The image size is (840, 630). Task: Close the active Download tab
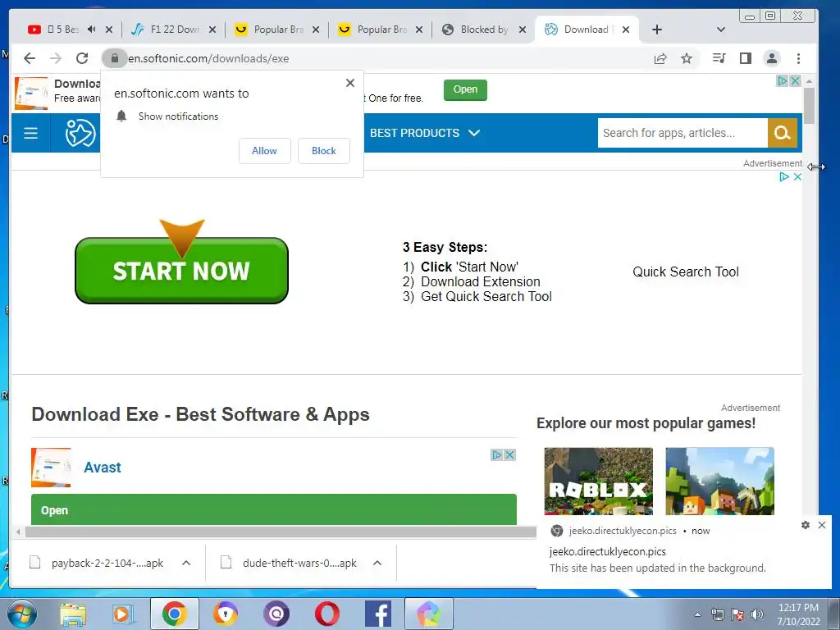pos(626,30)
